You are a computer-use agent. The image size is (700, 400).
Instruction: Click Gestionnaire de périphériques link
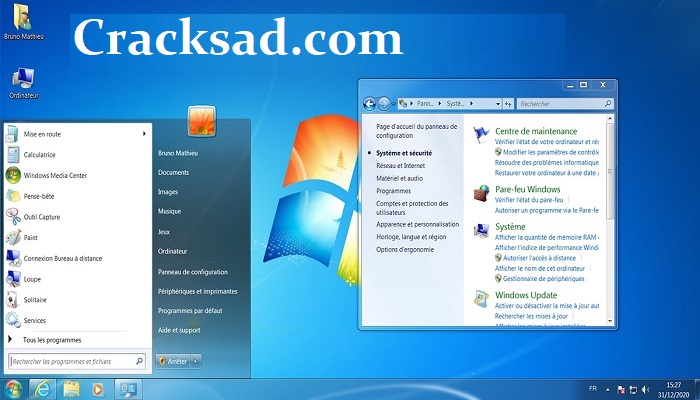click(x=543, y=279)
